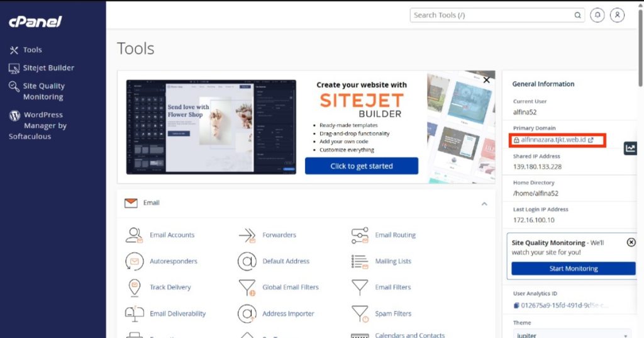
Task: Open the Default Address icon
Action: (247, 261)
